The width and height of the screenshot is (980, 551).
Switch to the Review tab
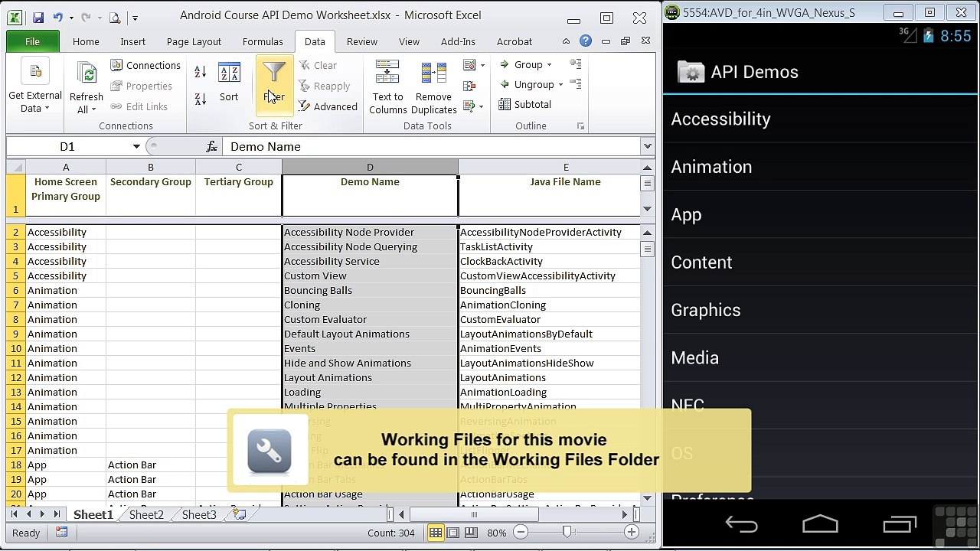(x=361, y=41)
